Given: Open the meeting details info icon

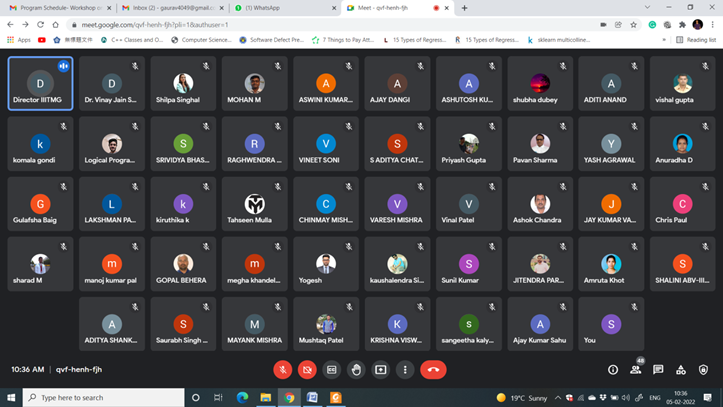Looking at the screenshot, I should click(x=613, y=369).
